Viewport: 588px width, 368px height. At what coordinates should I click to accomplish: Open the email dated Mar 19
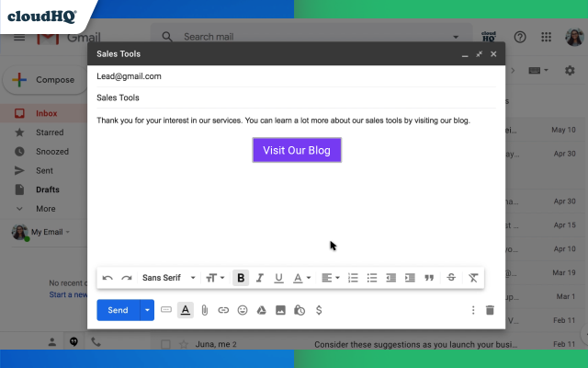(x=544, y=272)
